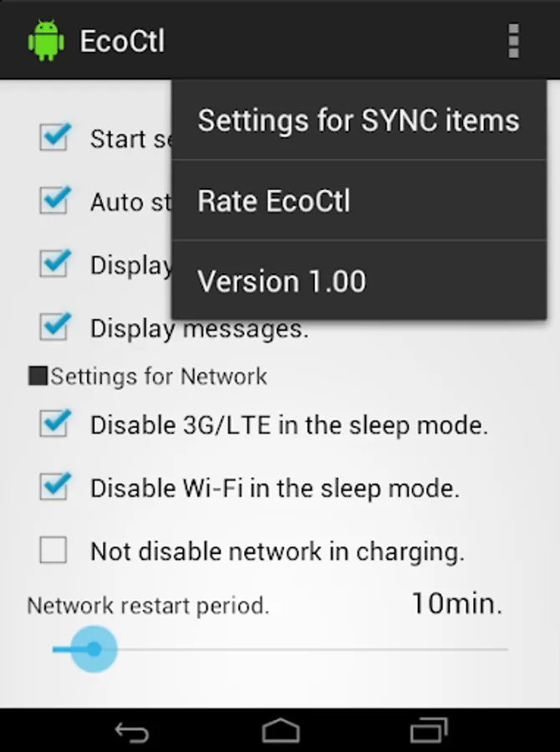Click the Network restart period slider thumb
This screenshot has width=560, height=752.
[94, 649]
